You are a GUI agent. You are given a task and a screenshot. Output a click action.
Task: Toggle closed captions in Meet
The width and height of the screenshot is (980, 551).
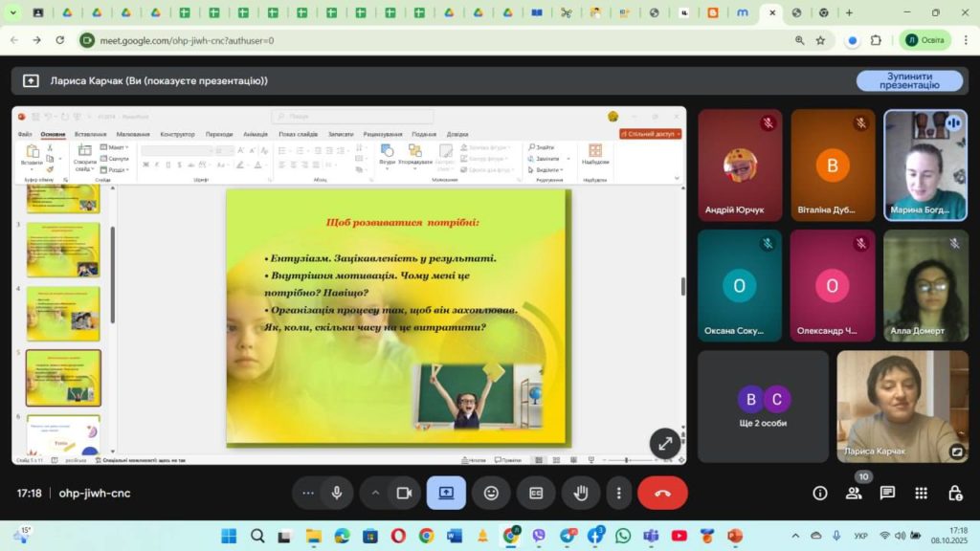coord(536,493)
